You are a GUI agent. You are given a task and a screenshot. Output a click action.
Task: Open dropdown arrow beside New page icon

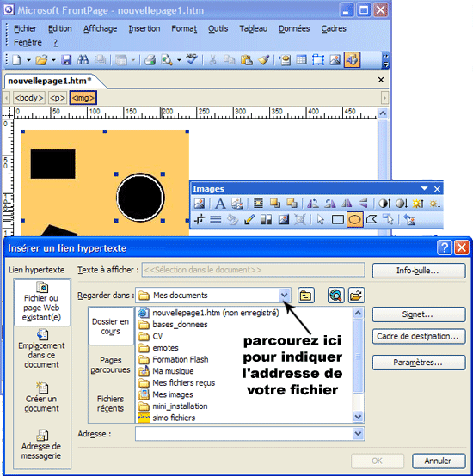[x=28, y=60]
